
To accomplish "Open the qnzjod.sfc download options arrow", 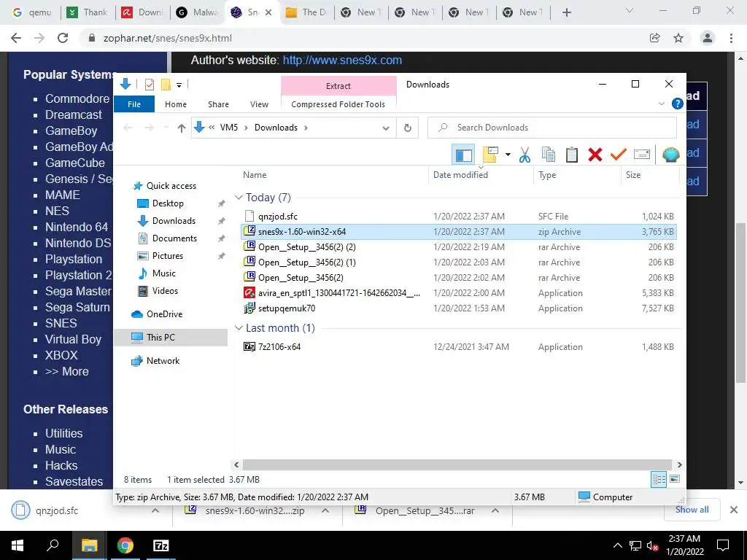I will (x=155, y=510).
